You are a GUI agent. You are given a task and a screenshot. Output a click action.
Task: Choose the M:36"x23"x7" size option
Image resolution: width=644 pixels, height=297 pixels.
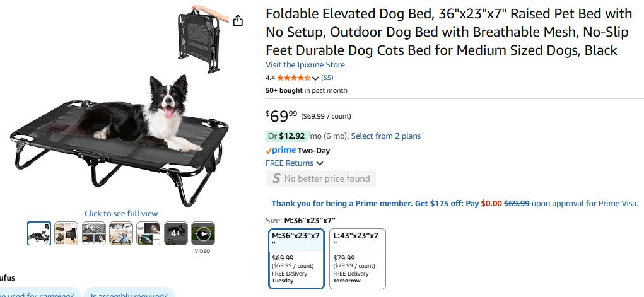296,258
